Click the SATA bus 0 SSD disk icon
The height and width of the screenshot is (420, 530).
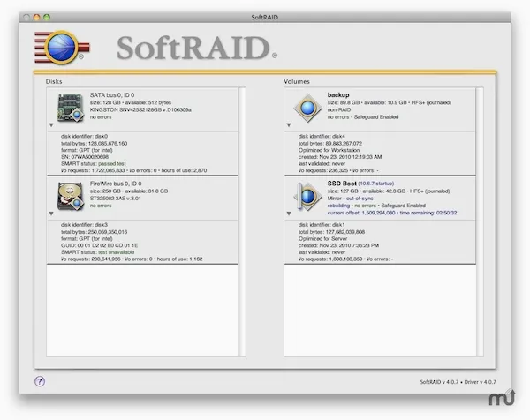[x=71, y=108]
